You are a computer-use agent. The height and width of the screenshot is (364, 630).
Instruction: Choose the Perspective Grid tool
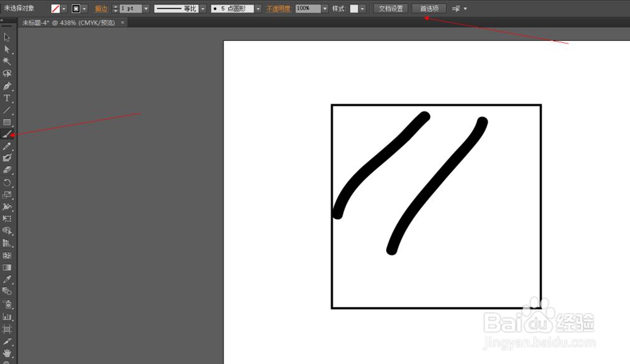click(x=7, y=243)
